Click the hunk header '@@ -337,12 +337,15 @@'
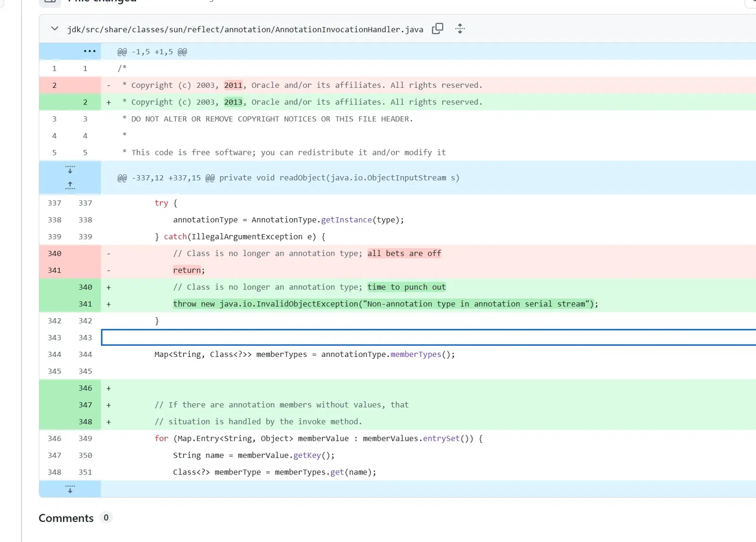The height and width of the screenshot is (542, 756). (288, 178)
